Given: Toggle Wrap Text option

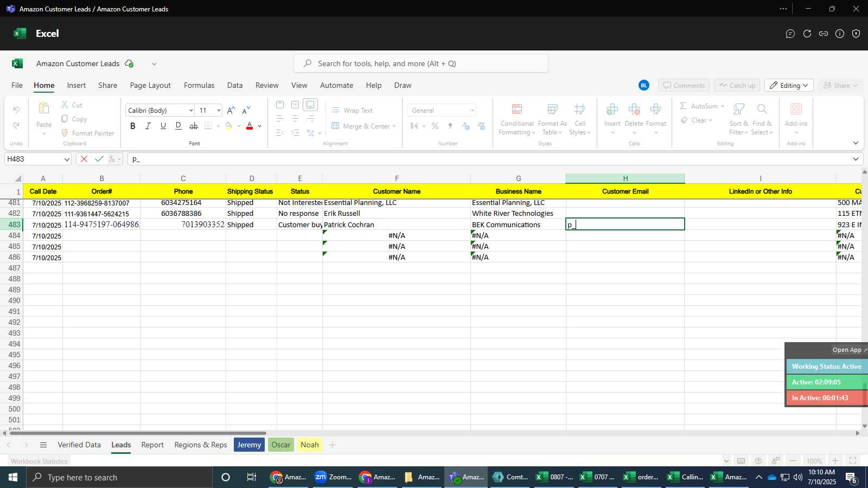Looking at the screenshot, I should click(352, 110).
